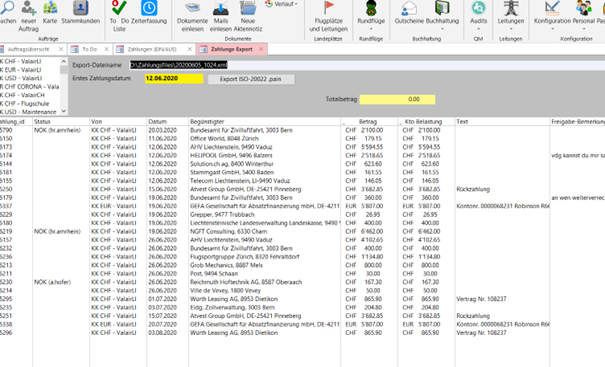605x367 pixels.
Task: Sort by the Datum column header
Action: pos(167,122)
